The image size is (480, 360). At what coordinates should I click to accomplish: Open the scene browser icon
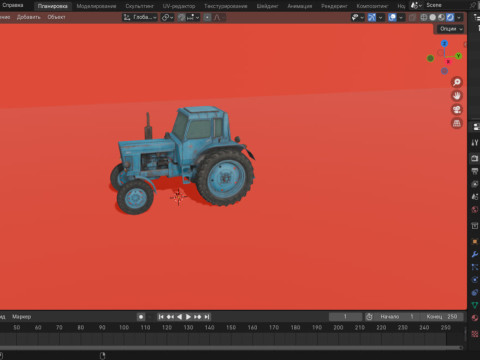tap(416, 5)
